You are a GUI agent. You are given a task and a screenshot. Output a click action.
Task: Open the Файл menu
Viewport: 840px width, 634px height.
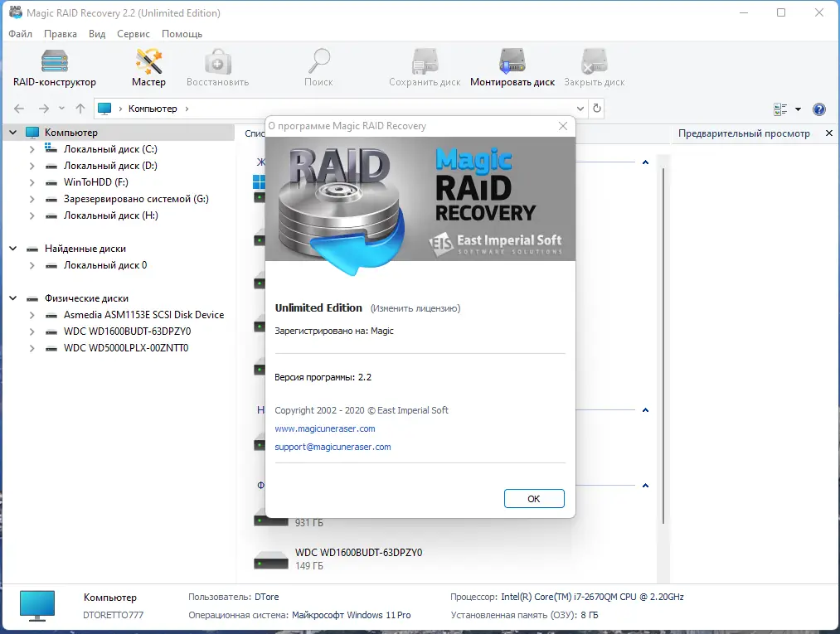[x=20, y=34]
